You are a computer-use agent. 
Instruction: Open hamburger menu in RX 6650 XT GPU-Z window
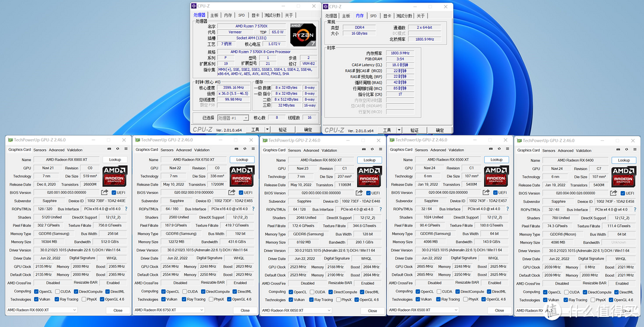[380, 149]
